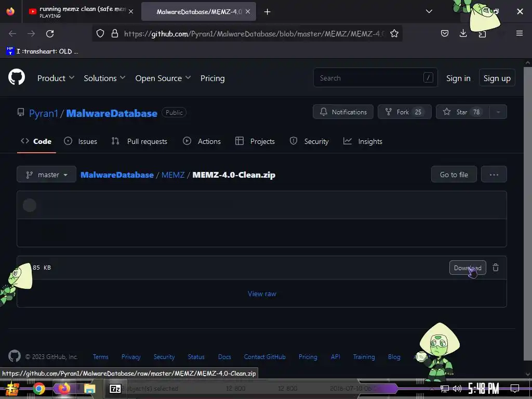Open the Windows Start button
The height and width of the screenshot is (399, 532).
[x=12, y=389]
